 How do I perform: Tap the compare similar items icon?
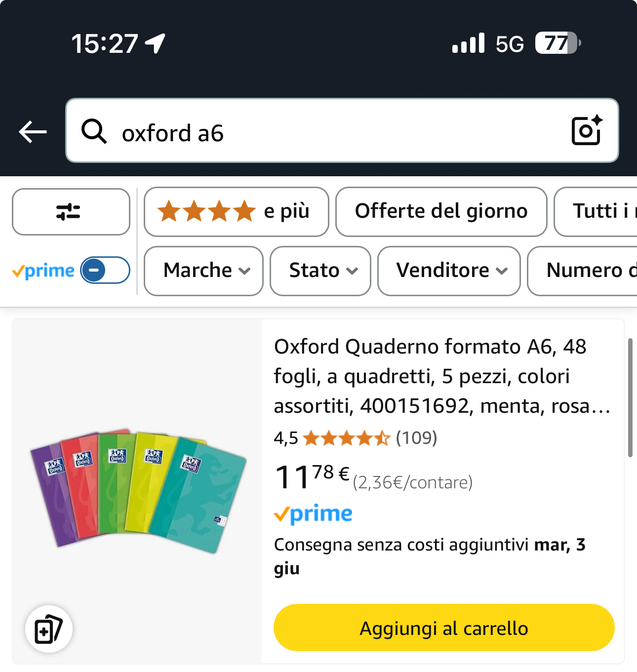[48, 629]
